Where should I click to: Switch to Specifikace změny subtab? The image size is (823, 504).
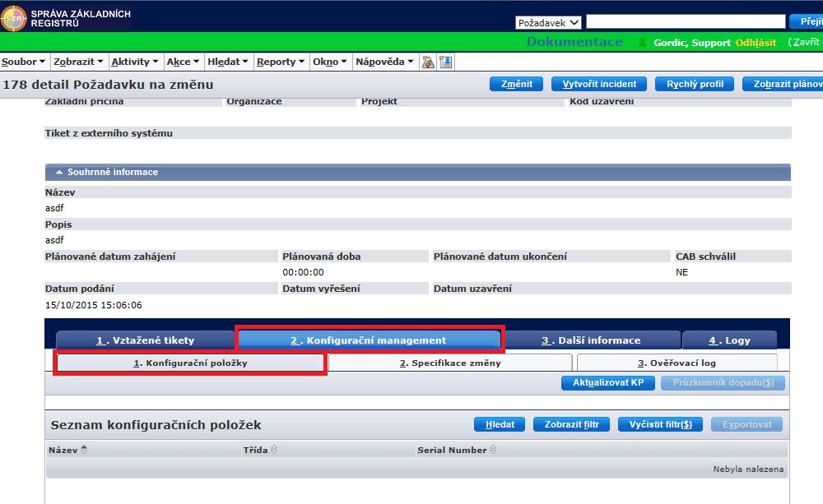pyautogui.click(x=450, y=363)
